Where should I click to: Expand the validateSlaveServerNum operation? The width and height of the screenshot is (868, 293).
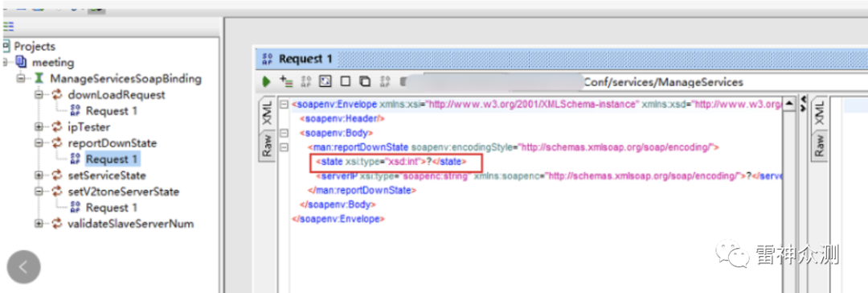click(39, 224)
